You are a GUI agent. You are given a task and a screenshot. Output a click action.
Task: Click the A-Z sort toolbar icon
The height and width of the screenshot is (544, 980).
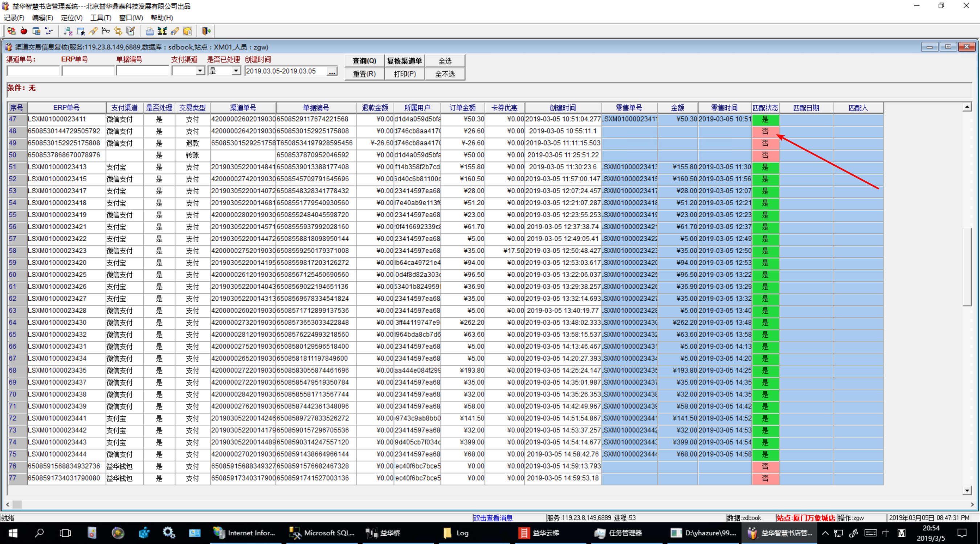68,31
